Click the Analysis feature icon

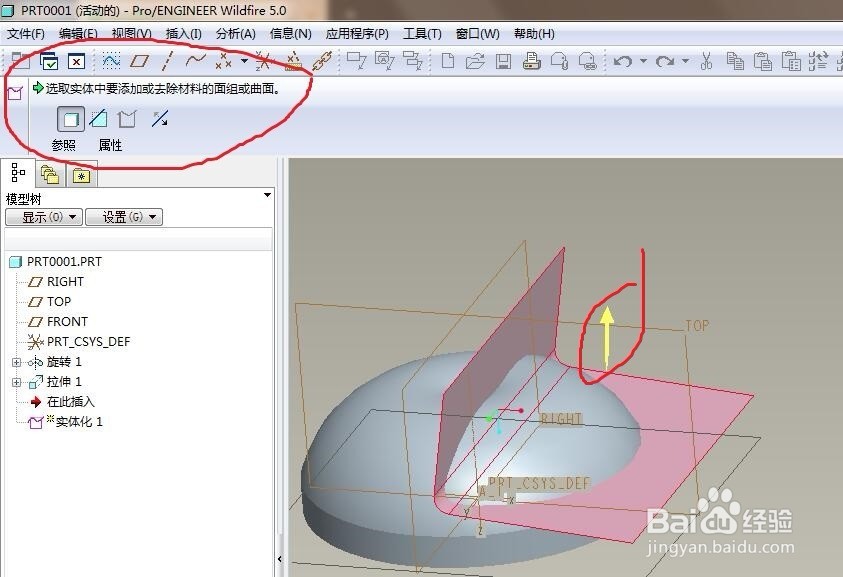(x=292, y=61)
